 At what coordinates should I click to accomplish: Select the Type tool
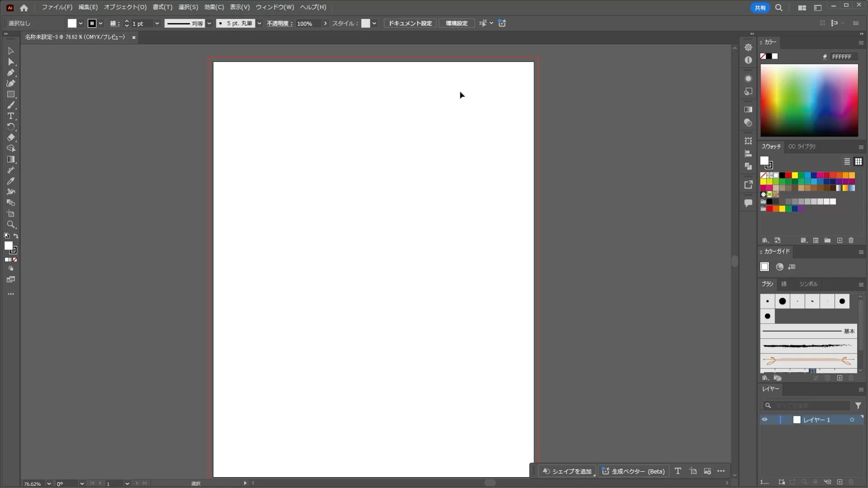click(11, 116)
